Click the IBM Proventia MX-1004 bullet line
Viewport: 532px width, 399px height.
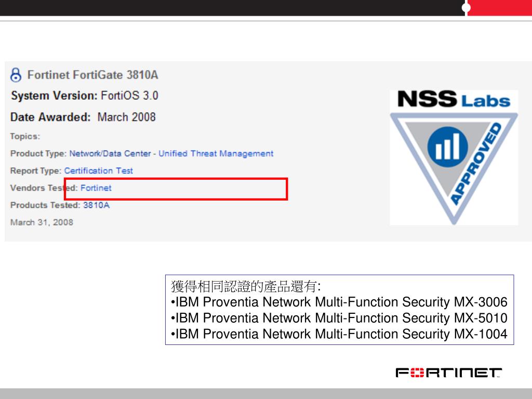click(x=339, y=334)
